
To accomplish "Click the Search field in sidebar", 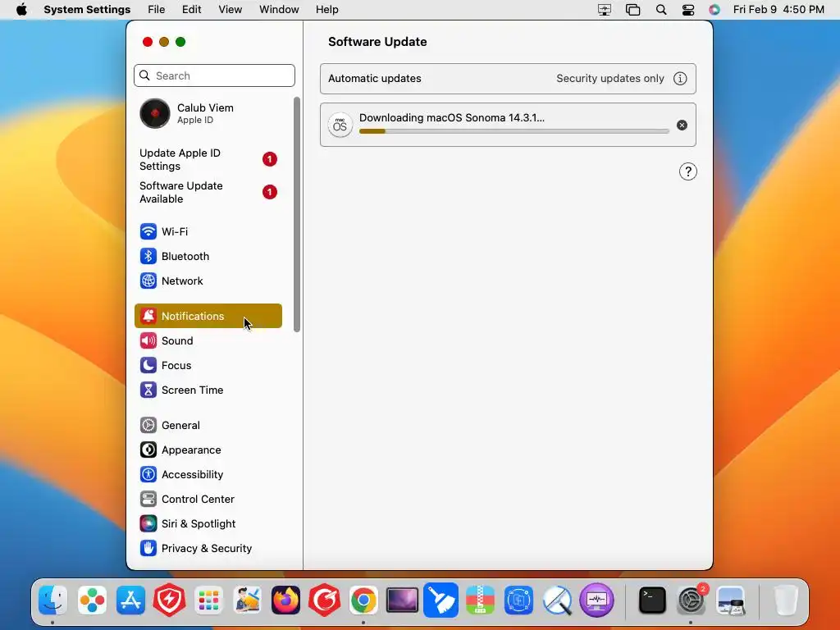I will click(214, 75).
